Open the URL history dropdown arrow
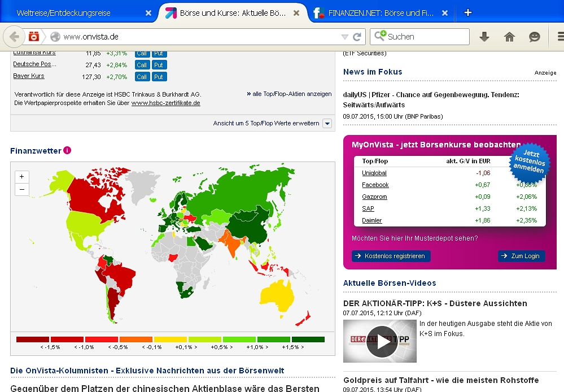The width and height of the screenshot is (564, 392). [x=344, y=37]
